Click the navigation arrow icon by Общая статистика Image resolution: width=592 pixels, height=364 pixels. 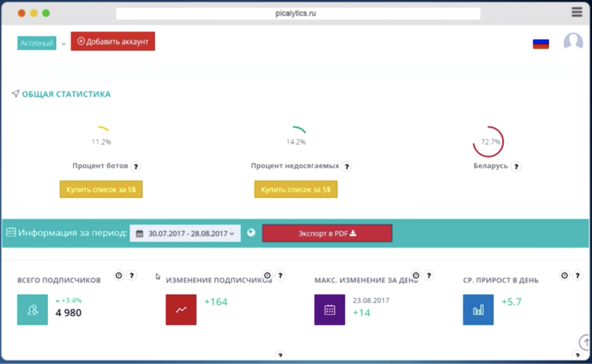(x=15, y=93)
